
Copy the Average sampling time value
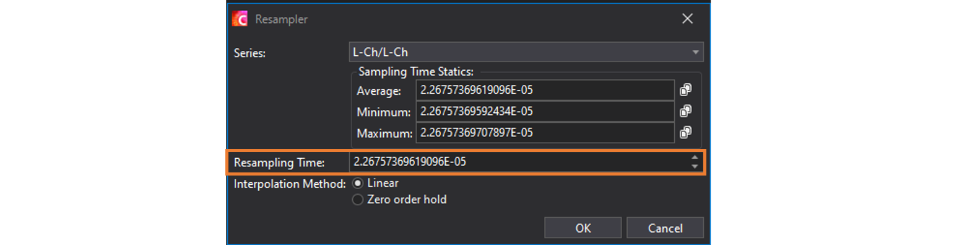(685, 90)
